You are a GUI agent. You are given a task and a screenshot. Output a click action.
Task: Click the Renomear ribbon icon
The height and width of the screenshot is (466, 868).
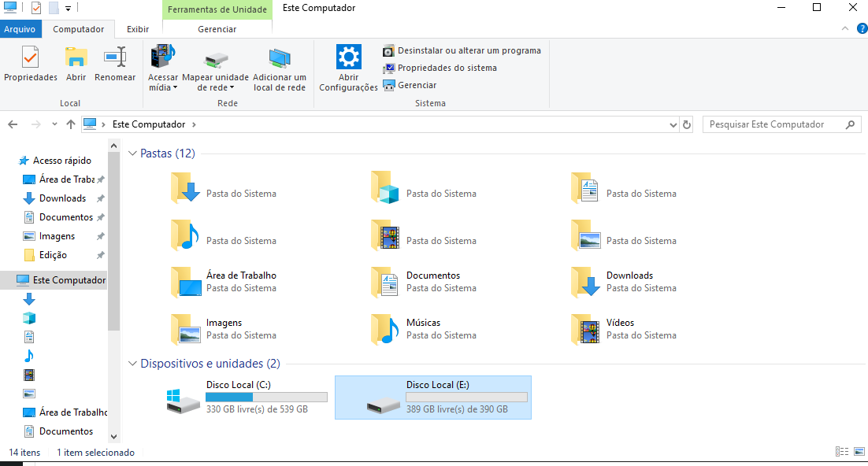(115, 57)
